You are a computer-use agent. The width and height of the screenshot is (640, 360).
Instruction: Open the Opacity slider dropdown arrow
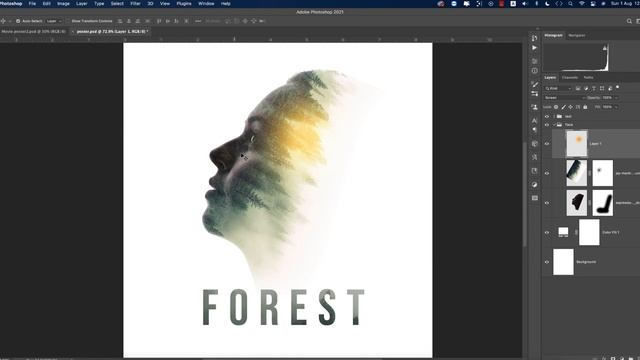[616, 98]
